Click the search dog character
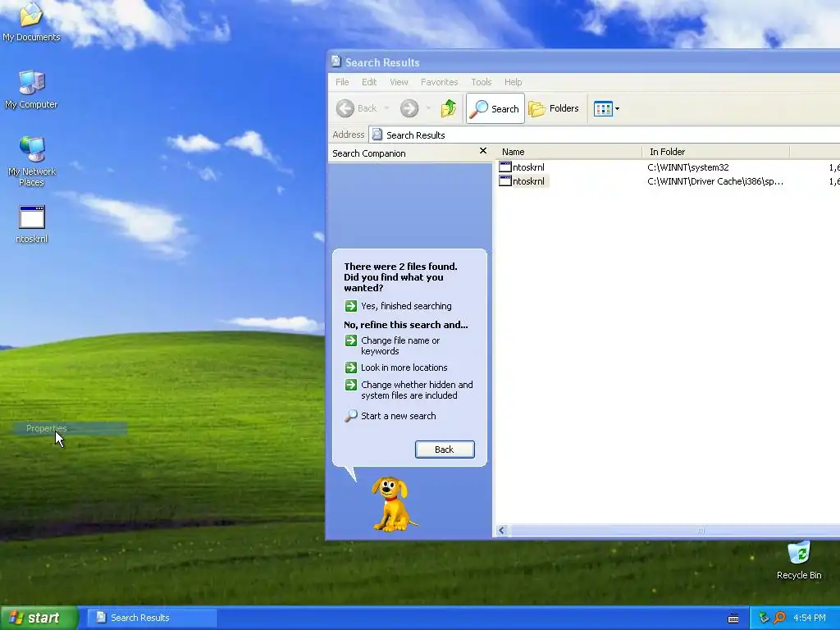Viewport: 840px width, 630px height. (394, 504)
